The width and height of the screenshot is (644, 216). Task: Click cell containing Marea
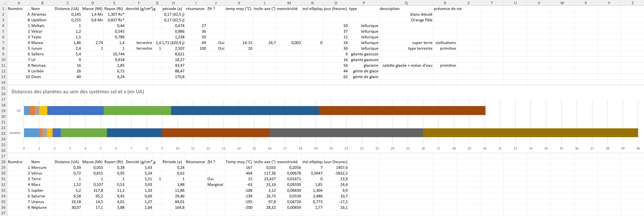37,43
